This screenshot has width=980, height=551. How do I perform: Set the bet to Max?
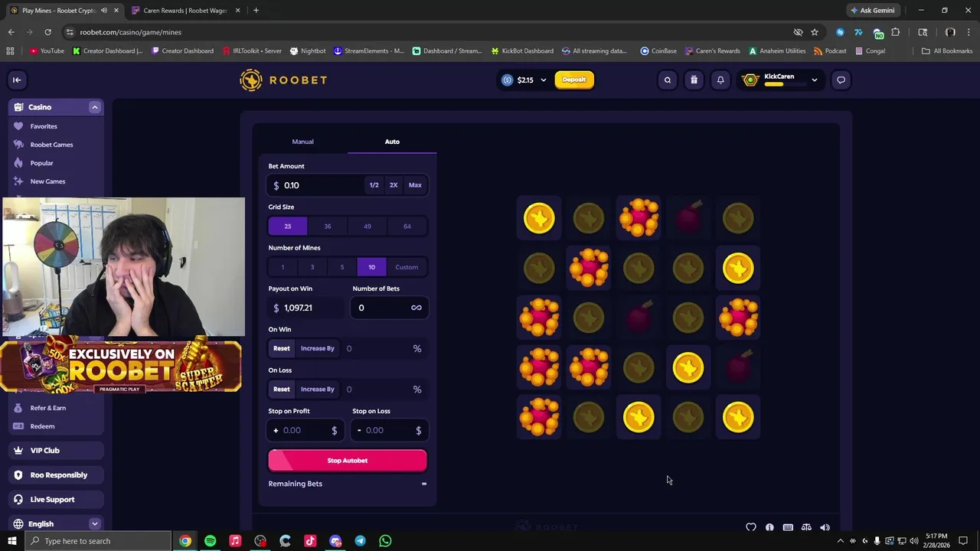[415, 185]
